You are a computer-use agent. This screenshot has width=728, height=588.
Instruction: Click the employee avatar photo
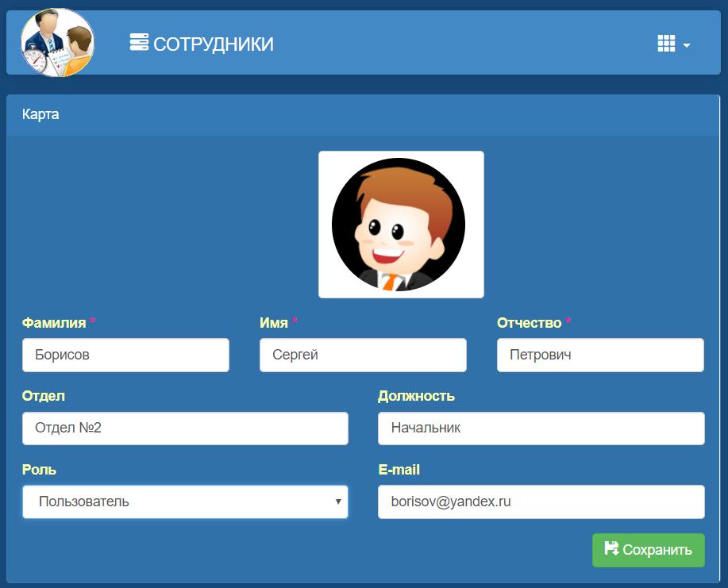coord(401,225)
